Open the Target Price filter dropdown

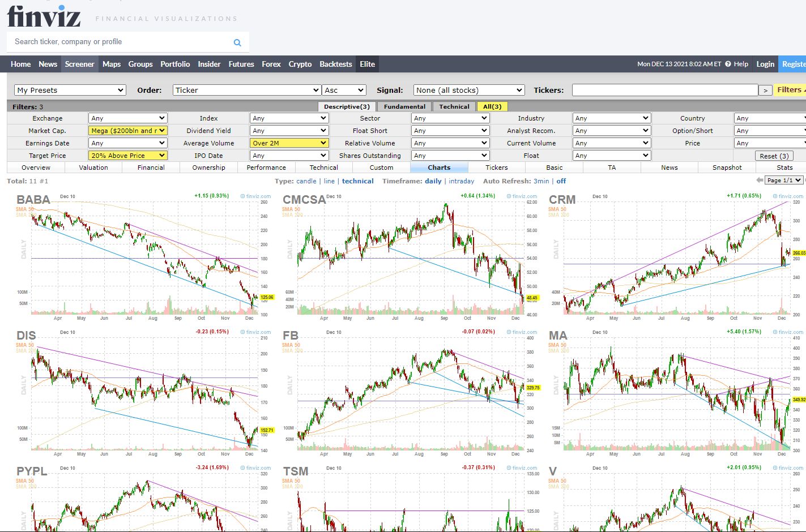[127, 156]
